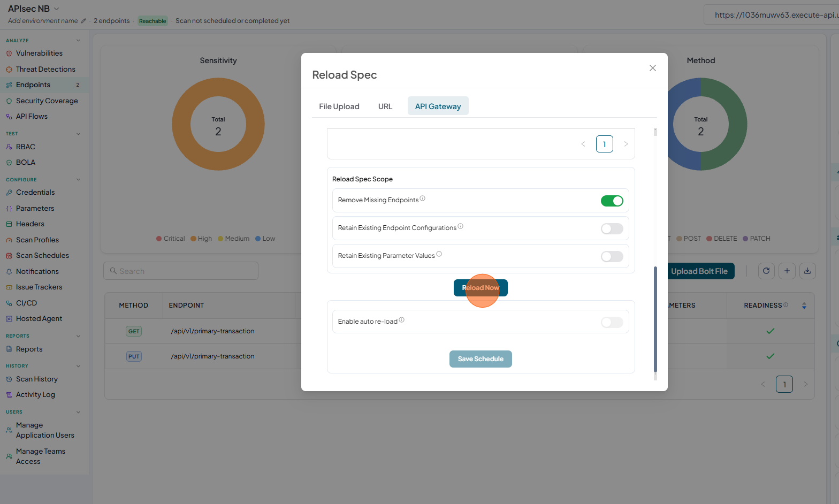Click the Critical severity legend swatch

[x=159, y=239]
